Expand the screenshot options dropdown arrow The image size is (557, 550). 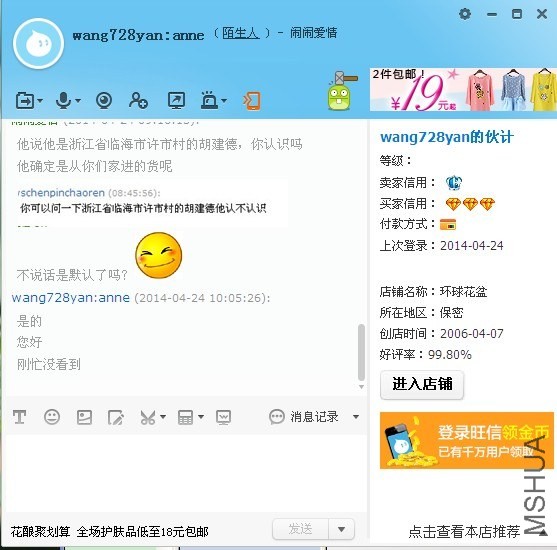click(163, 416)
